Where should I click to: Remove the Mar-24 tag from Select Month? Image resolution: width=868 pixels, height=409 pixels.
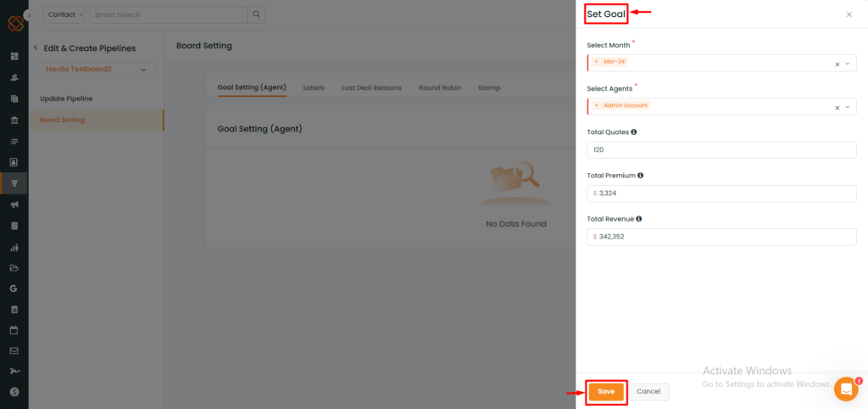coord(596,61)
